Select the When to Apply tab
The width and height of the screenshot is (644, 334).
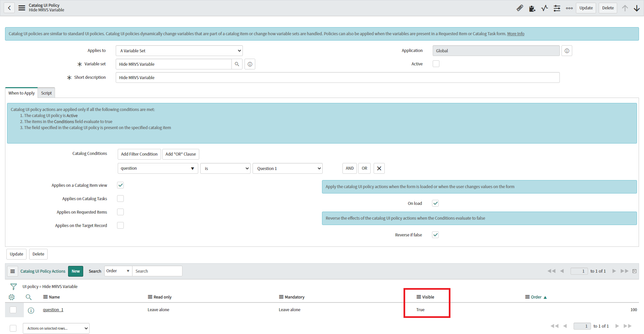click(21, 93)
